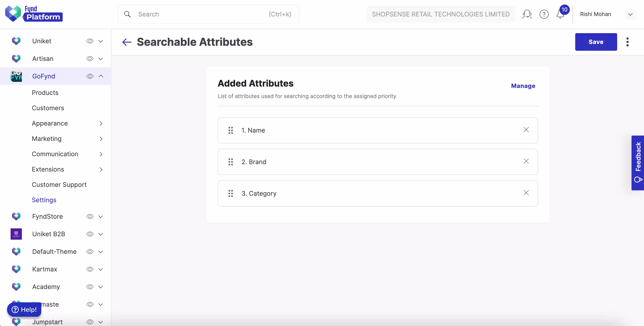Click the back arrow beside Searchable Attributes
The image size is (644, 326).
[127, 42]
